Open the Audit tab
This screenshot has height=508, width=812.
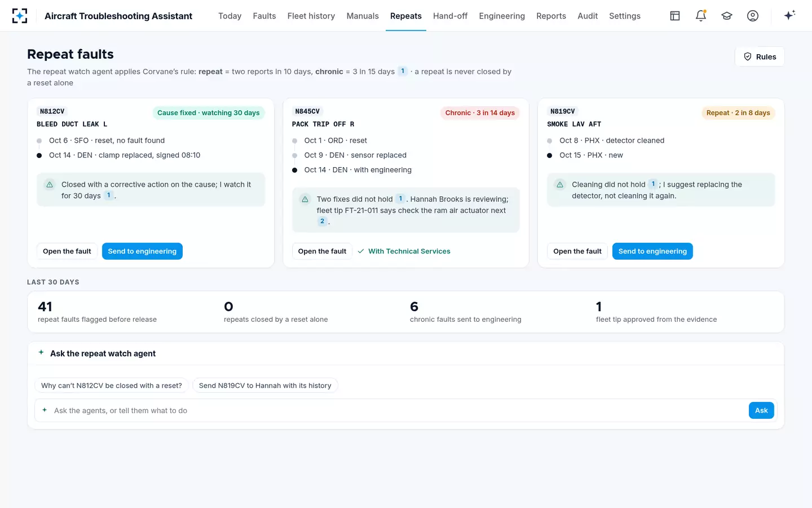588,16
